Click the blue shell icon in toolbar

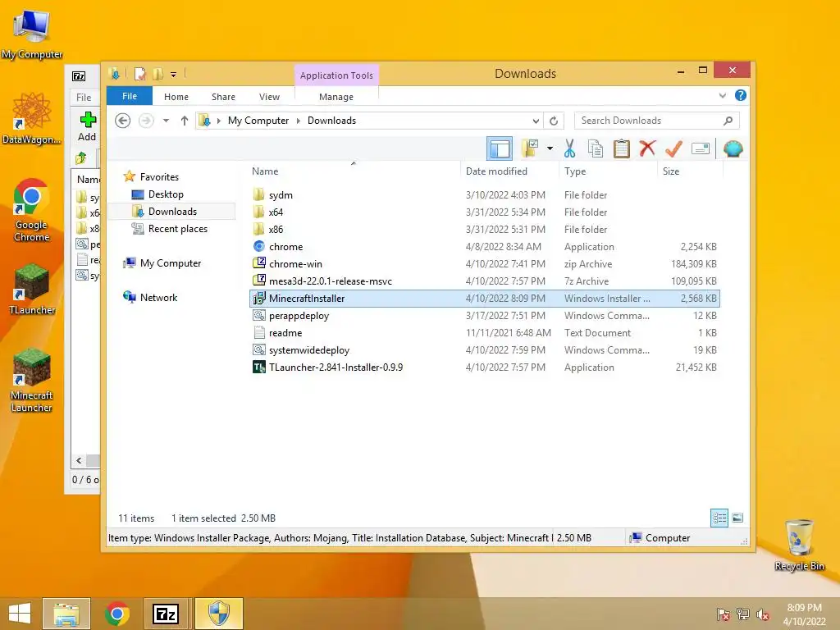733,148
